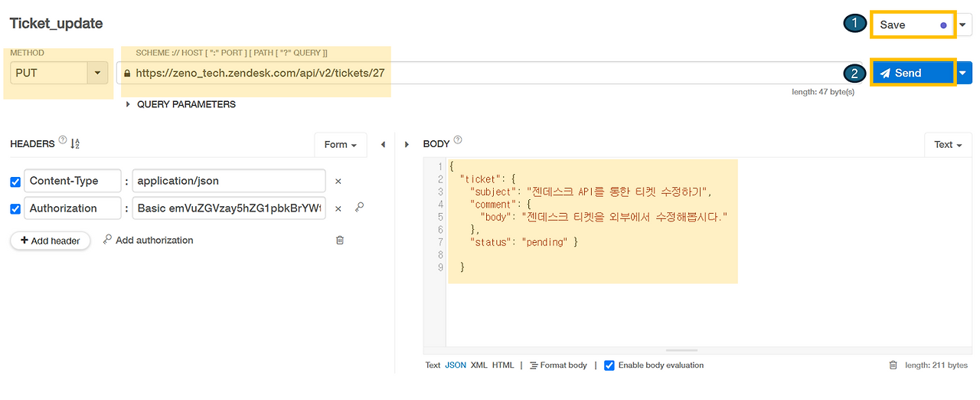Clear body with bottom trash icon
Screen dimensions: 980x400
tap(893, 366)
